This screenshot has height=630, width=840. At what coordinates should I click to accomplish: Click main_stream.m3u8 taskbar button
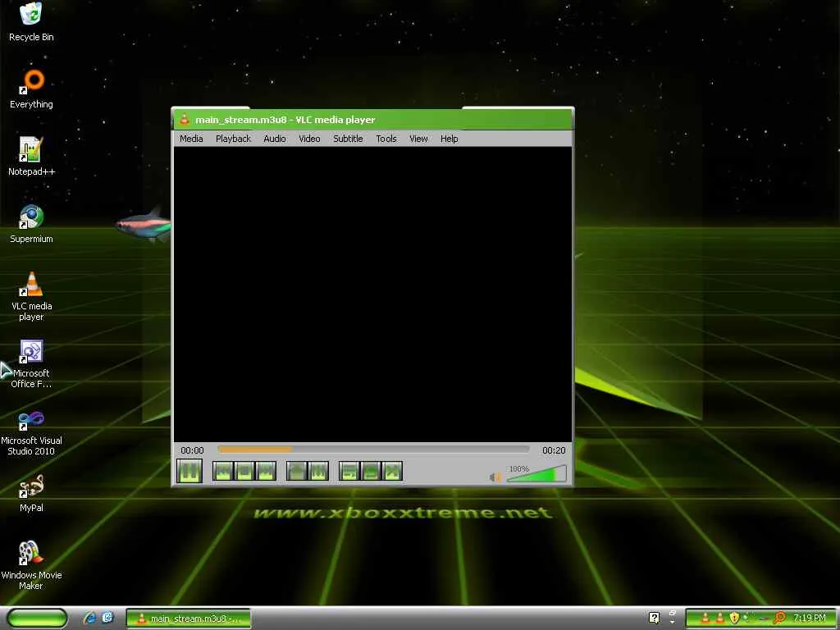[189, 619]
